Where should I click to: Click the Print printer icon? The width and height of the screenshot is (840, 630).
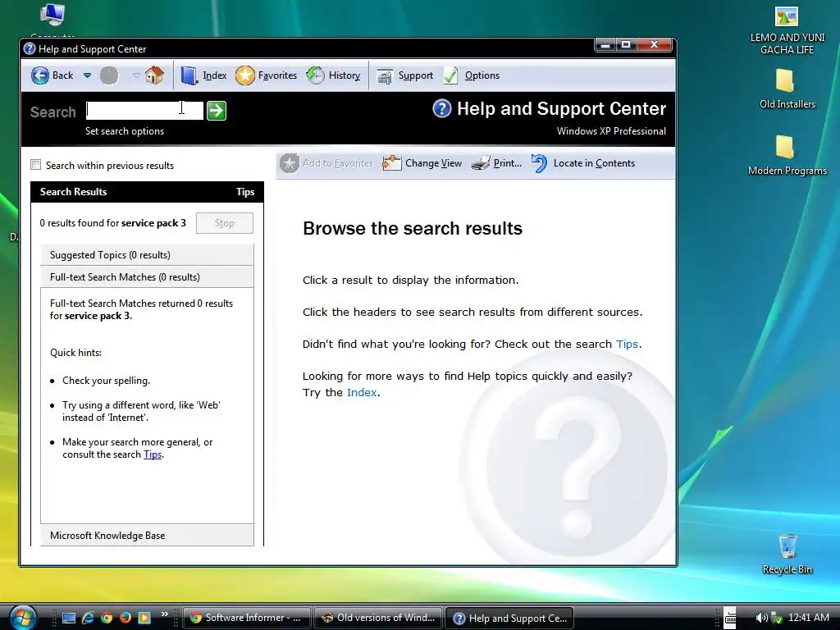480,163
